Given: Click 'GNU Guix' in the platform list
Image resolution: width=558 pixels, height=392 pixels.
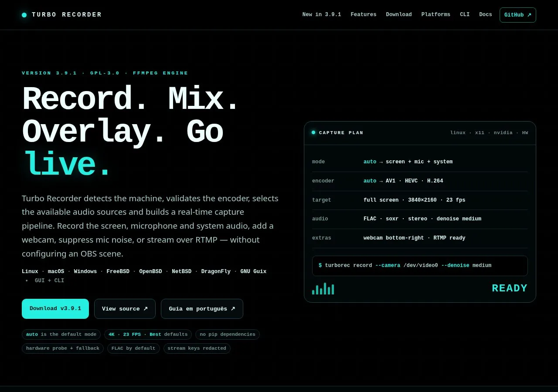Looking at the screenshot, I should click(x=253, y=272).
